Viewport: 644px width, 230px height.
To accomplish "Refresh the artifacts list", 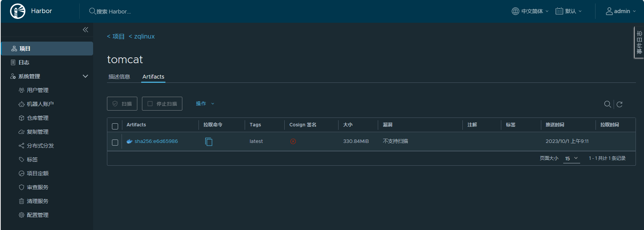I will [619, 104].
